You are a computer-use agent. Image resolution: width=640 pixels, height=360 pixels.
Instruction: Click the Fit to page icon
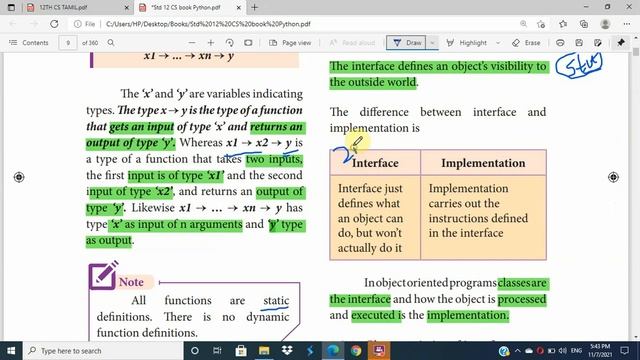coord(248,42)
